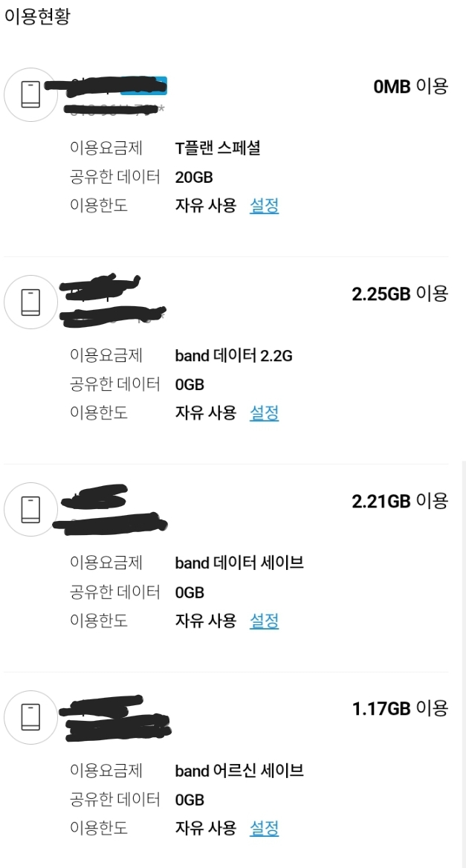Select the 1.17GB 이용 usage amount

click(400, 709)
